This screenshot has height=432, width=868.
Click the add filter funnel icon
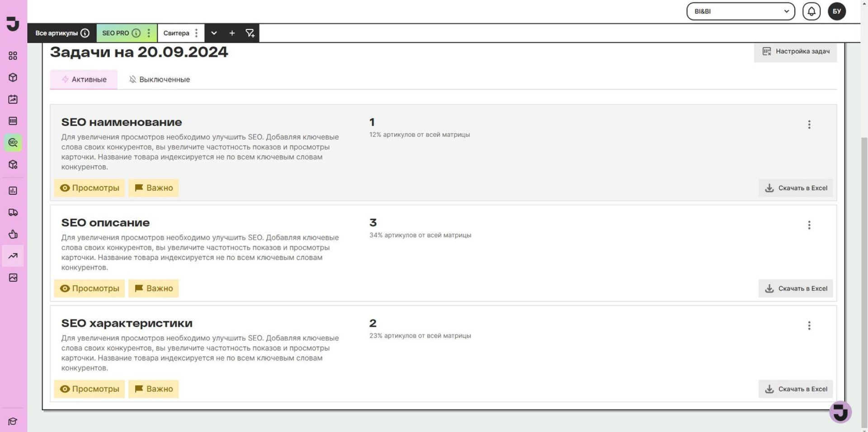click(x=250, y=33)
